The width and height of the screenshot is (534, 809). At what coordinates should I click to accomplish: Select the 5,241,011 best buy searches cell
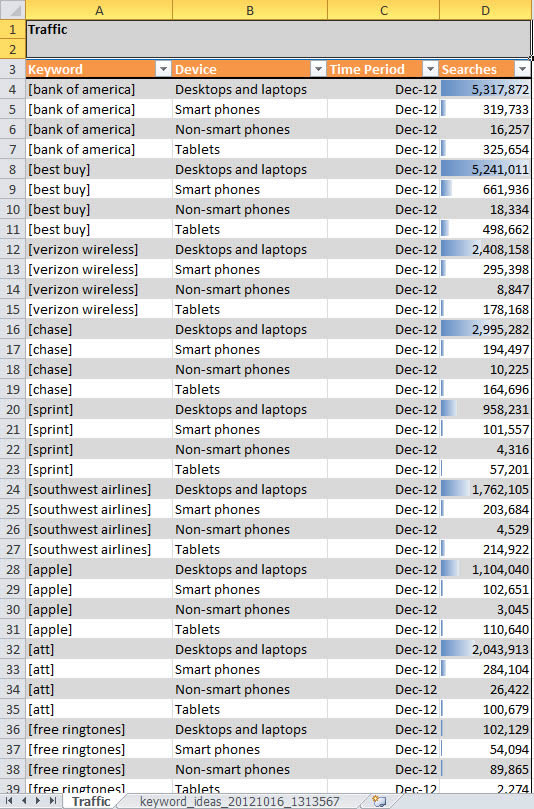click(x=485, y=169)
